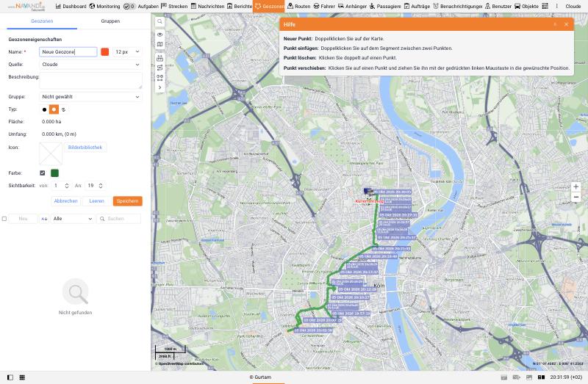Open the Aufträge section

(x=417, y=7)
